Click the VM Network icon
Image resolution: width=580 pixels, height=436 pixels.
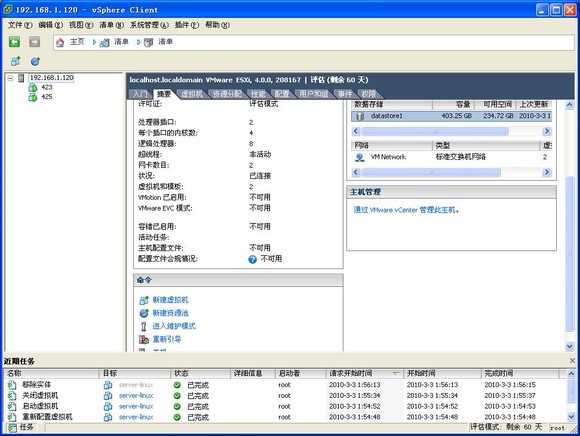360,157
